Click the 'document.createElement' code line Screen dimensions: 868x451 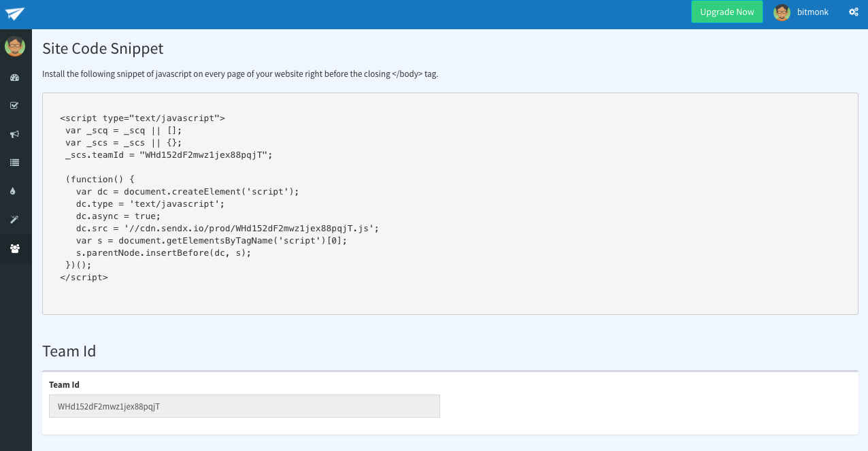pos(188,192)
